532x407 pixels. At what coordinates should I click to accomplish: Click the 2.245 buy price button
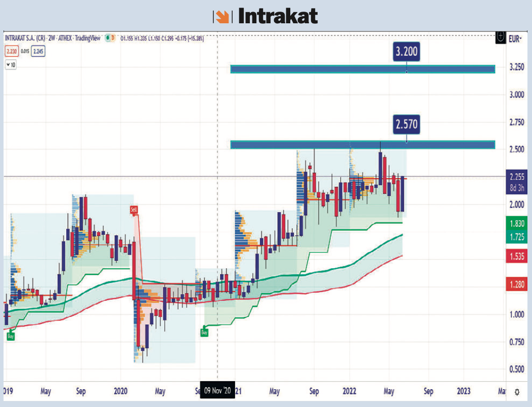click(x=38, y=51)
